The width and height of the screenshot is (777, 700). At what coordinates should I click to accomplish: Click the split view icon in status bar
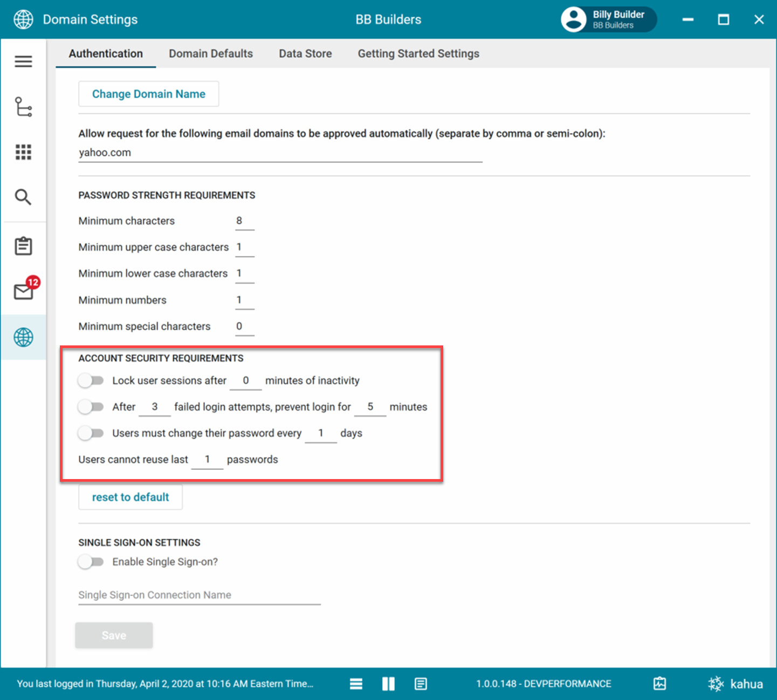pos(388,684)
